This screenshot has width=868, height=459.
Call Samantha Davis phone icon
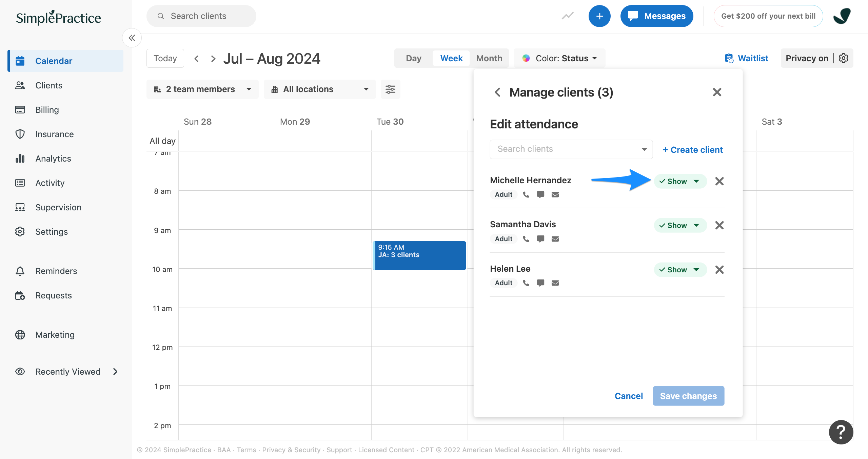pyautogui.click(x=526, y=239)
